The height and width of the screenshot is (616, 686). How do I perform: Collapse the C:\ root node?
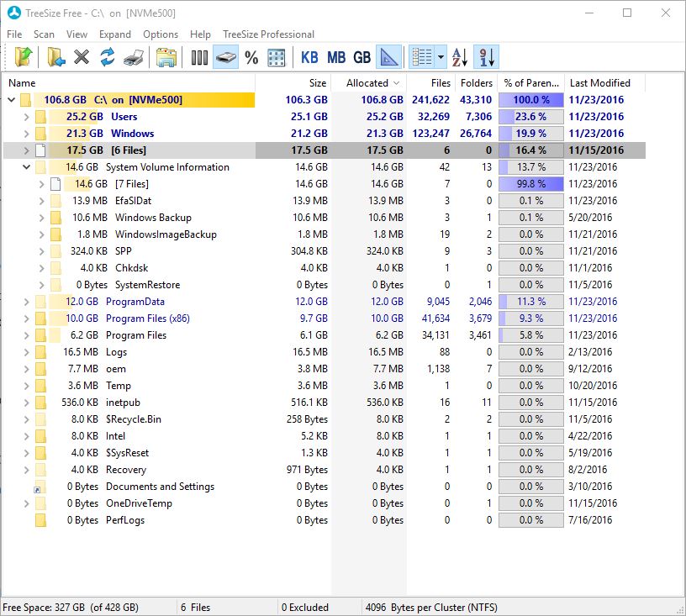point(12,100)
